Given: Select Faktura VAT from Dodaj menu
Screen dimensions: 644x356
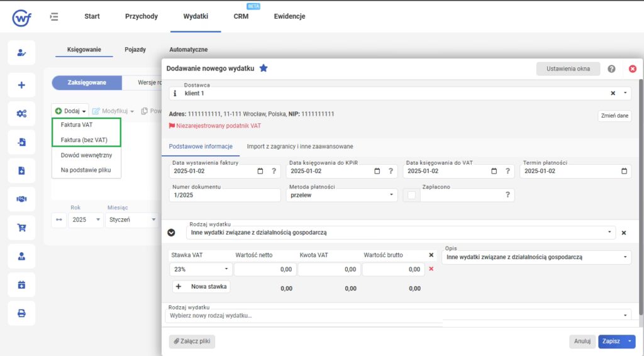Looking at the screenshot, I should 76,125.
